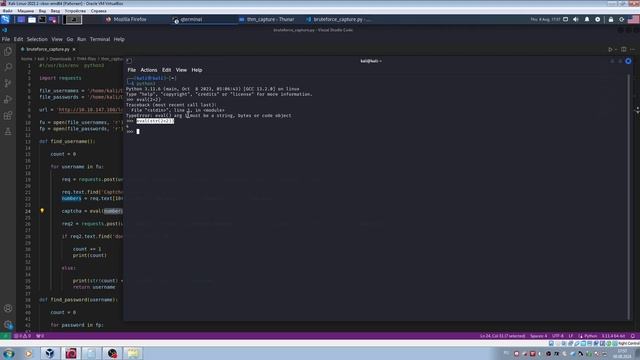This screenshot has height=360, width=640.
Task: Open the workspace switcher in Kali panel
Action: pyautogui.click(x=73, y=19)
